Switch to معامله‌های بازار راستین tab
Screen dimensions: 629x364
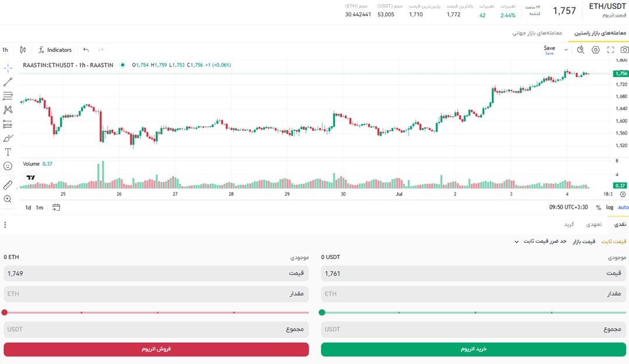coord(600,33)
